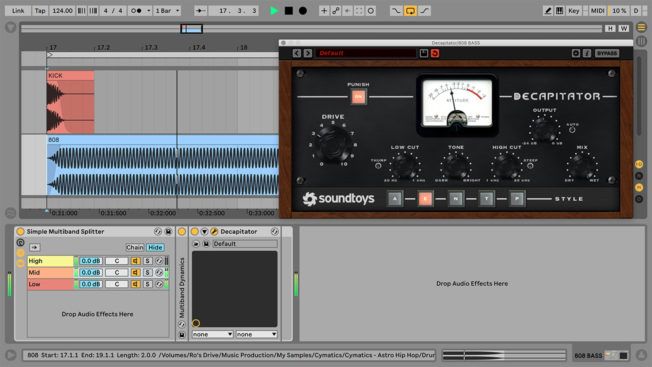
Task: Enable the AUTO output switch
Action: pyautogui.click(x=572, y=130)
